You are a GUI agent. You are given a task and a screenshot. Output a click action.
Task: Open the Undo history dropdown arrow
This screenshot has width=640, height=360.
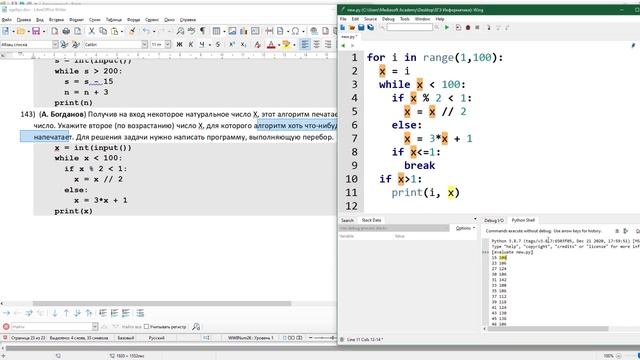point(153,31)
